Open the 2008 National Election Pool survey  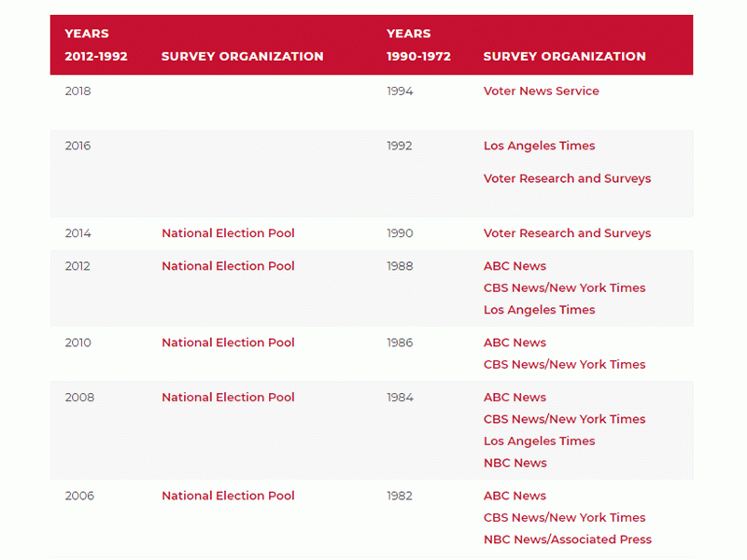click(x=228, y=398)
